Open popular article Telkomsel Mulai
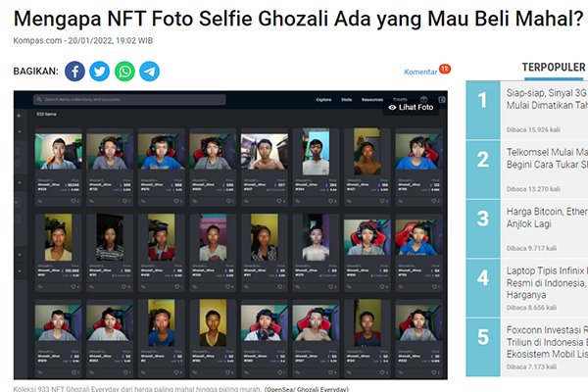 tap(547, 159)
